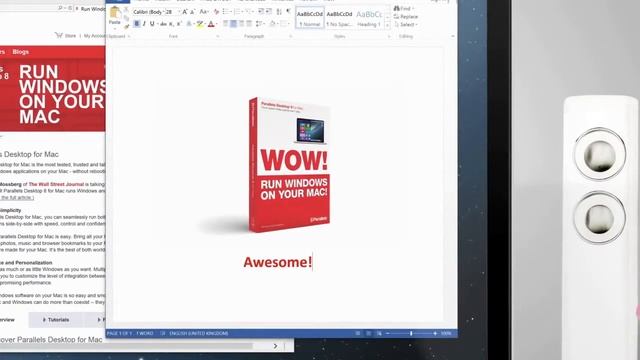Increase the paragraph indent
The height and width of the screenshot is (360, 640).
(x=269, y=11)
